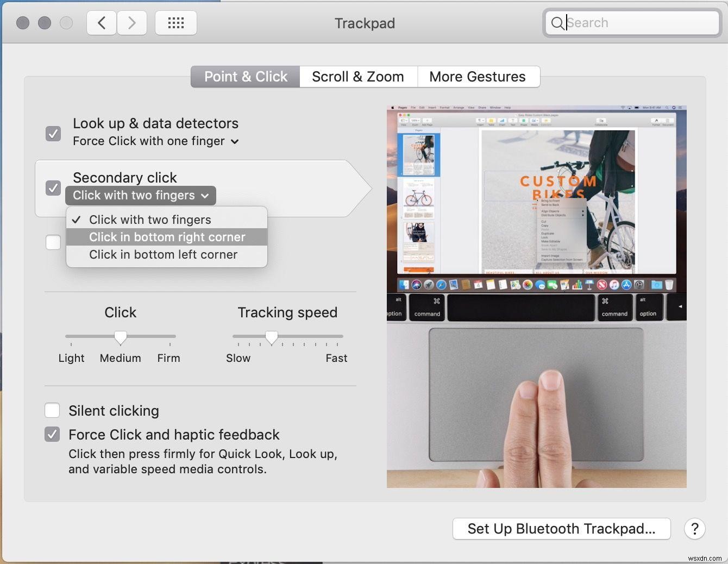Click inside the Search input field
Screen dimensions: 728x564
[625, 23]
